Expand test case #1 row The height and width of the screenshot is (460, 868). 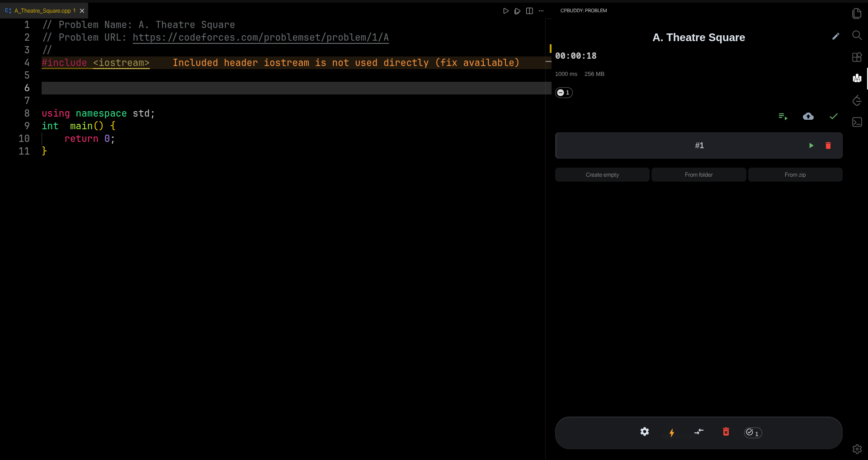click(x=699, y=146)
